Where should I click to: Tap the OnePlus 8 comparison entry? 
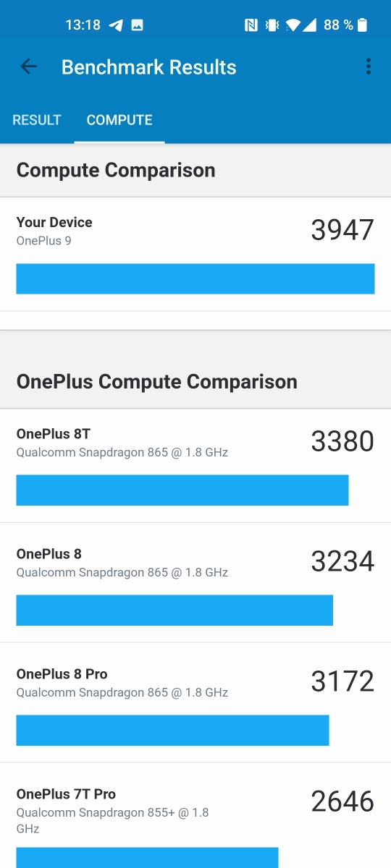point(195,582)
